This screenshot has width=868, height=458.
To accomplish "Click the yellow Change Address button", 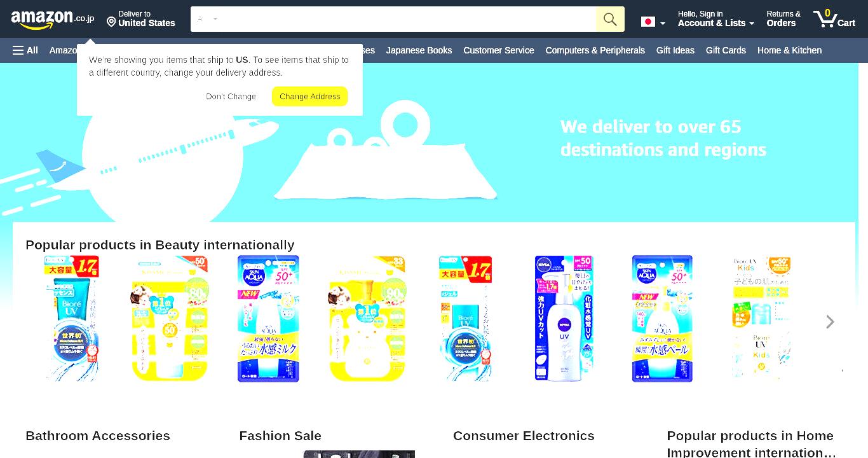I will (x=309, y=96).
